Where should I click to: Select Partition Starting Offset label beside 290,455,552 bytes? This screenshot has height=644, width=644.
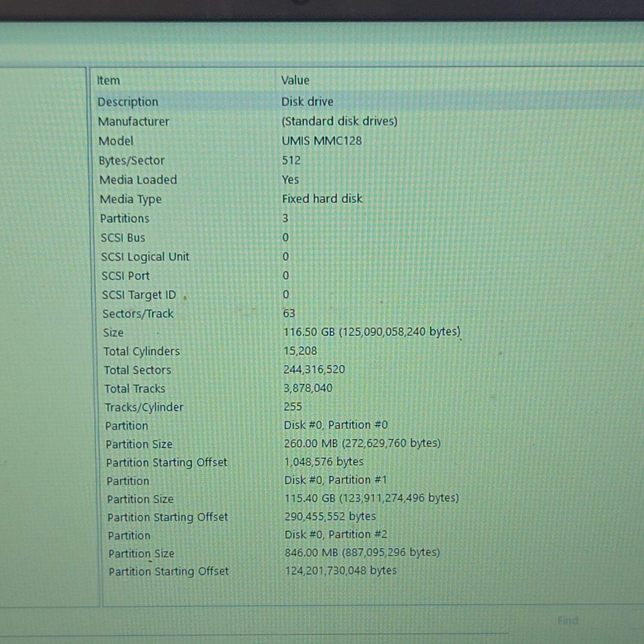tap(167, 517)
